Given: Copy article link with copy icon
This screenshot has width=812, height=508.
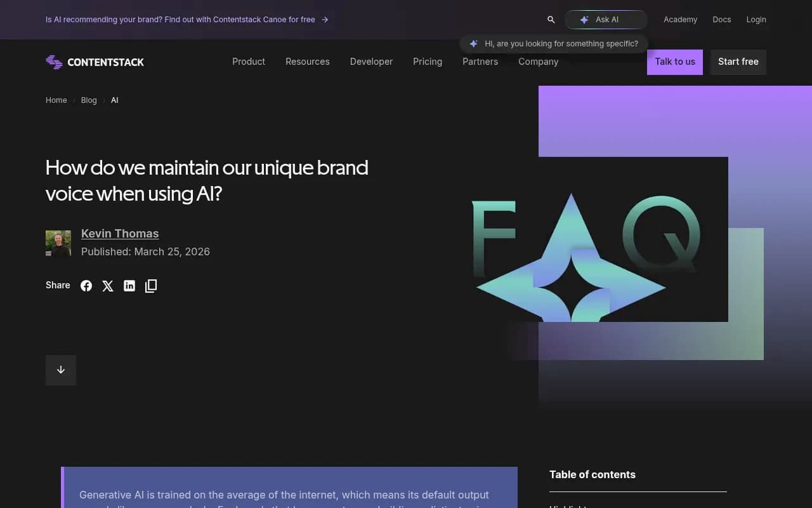Looking at the screenshot, I should tap(151, 286).
